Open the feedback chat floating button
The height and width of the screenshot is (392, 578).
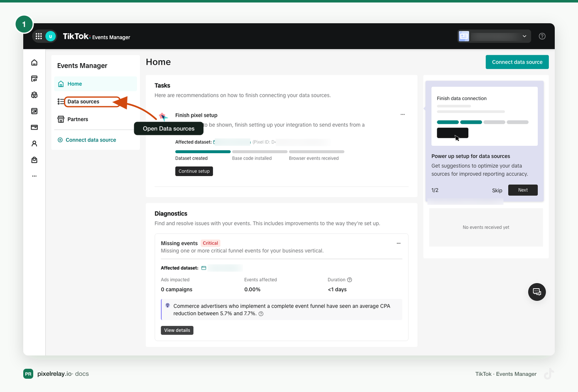coord(537,292)
